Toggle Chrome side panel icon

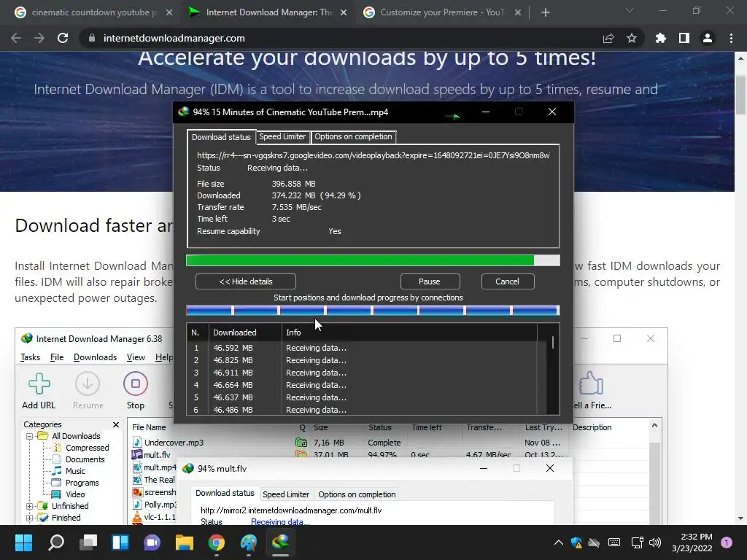point(684,38)
